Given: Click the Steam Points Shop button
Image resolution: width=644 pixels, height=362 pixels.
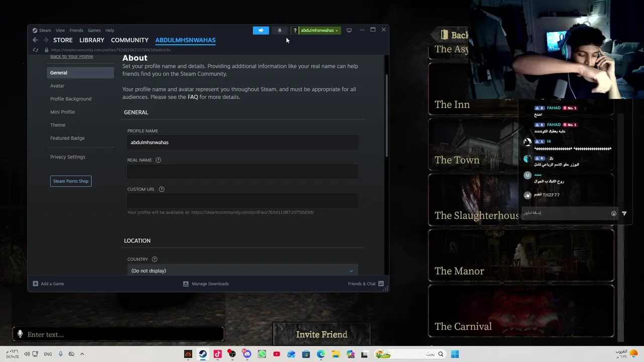Looking at the screenshot, I should (x=71, y=181).
